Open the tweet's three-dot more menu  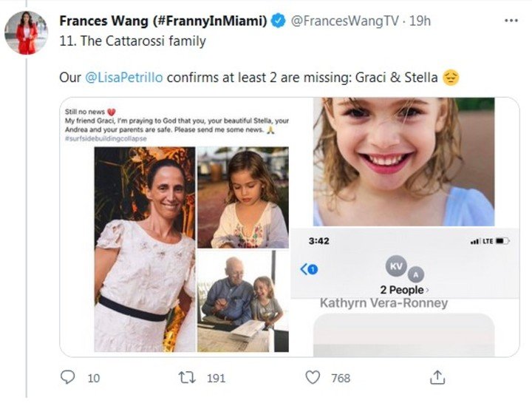[511, 21]
